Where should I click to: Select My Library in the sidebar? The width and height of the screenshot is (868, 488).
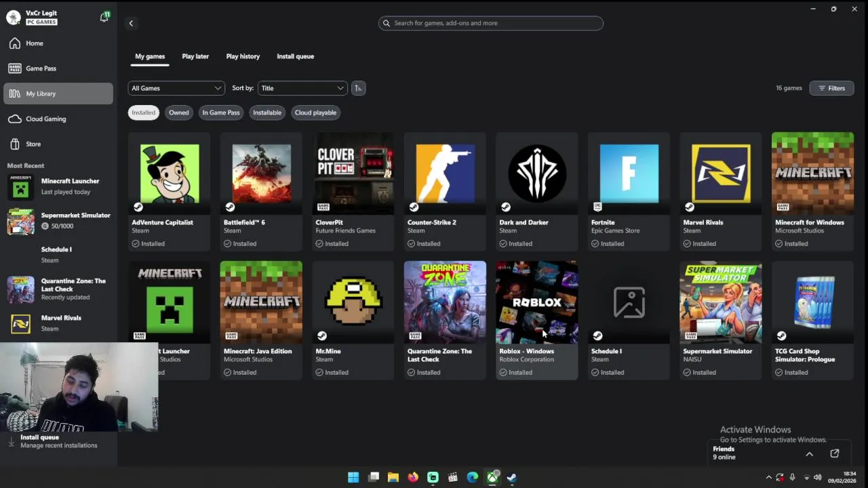(58, 94)
